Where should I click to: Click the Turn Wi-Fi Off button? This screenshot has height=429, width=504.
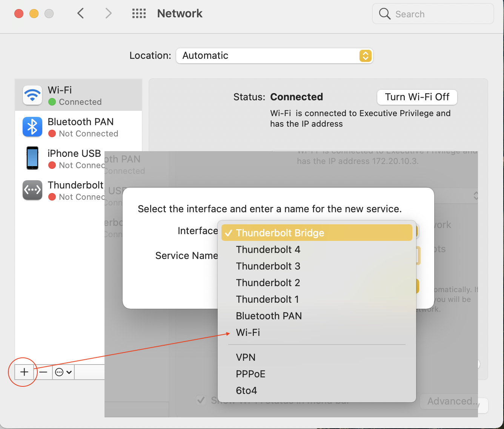417,97
